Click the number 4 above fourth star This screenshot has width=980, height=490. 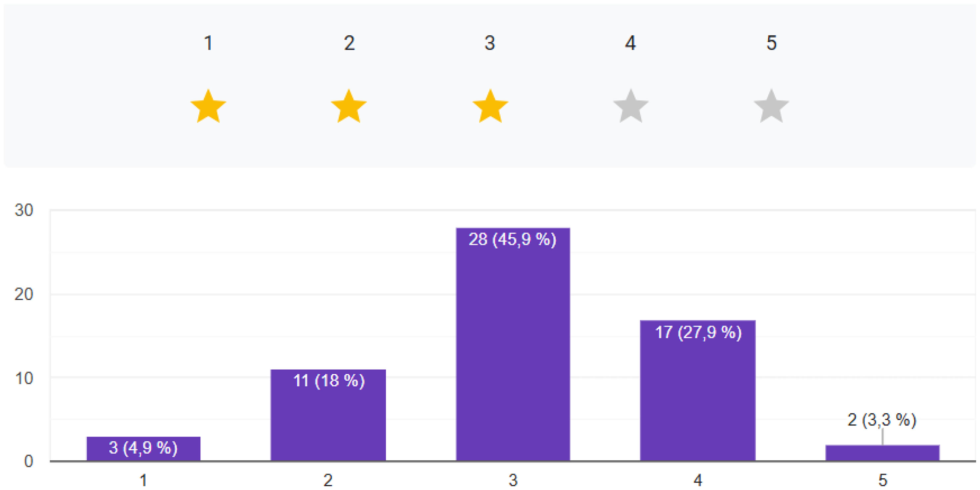[x=630, y=43]
